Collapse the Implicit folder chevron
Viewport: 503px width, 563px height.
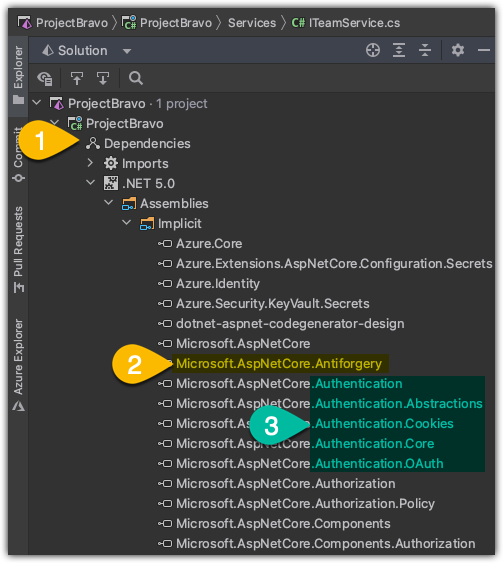(x=126, y=223)
